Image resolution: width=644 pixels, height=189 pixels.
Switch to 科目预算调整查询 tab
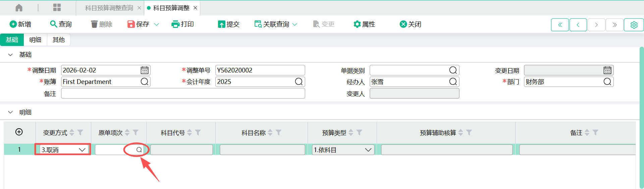109,8
